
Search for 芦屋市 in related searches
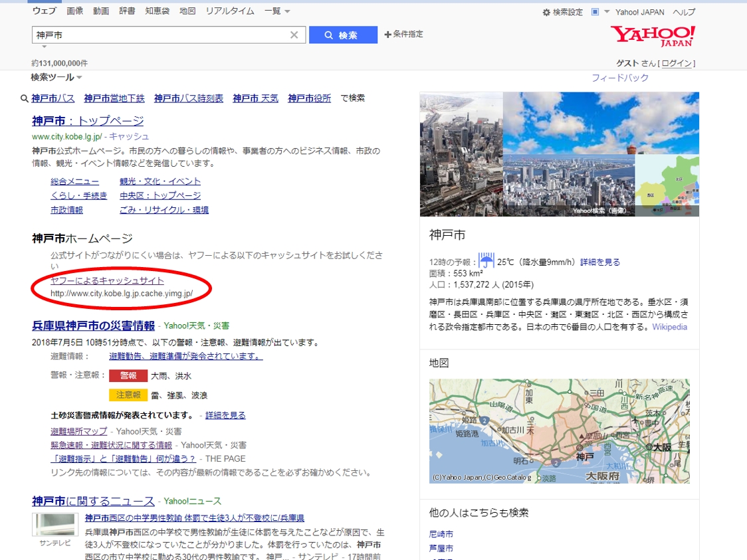point(441,549)
